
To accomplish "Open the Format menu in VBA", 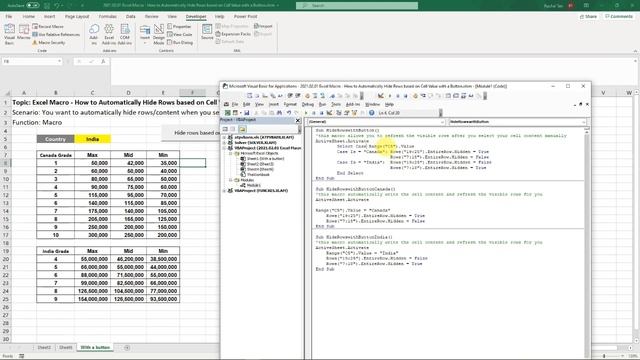I will (x=290, y=104).
